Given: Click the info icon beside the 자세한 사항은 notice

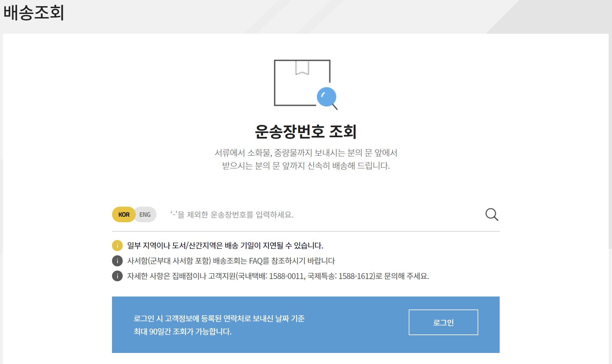Looking at the screenshot, I should click(x=117, y=276).
